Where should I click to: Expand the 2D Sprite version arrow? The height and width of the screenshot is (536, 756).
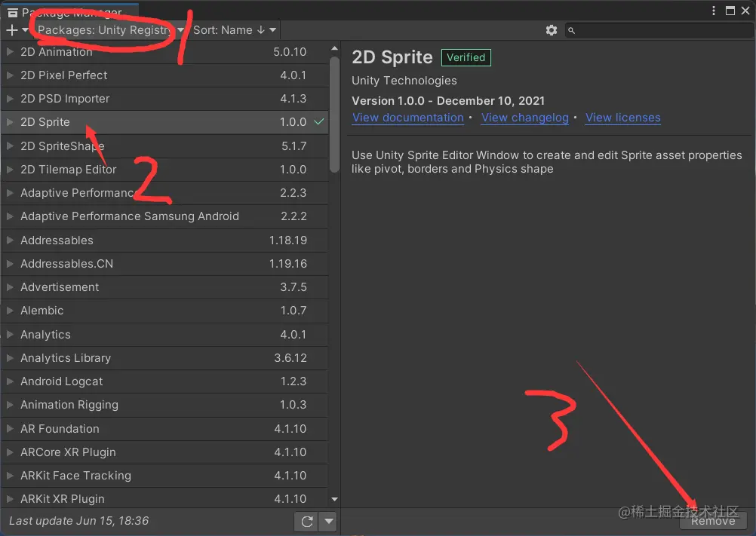pyautogui.click(x=9, y=122)
